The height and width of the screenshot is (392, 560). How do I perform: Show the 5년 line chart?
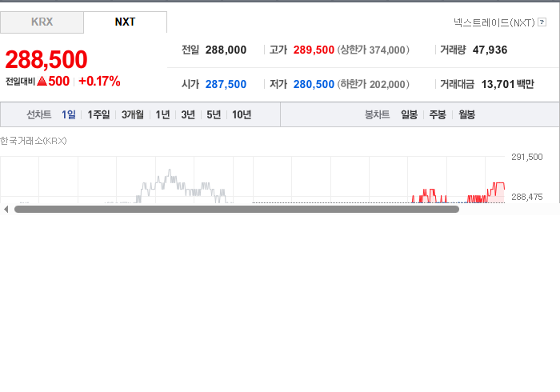(x=214, y=114)
